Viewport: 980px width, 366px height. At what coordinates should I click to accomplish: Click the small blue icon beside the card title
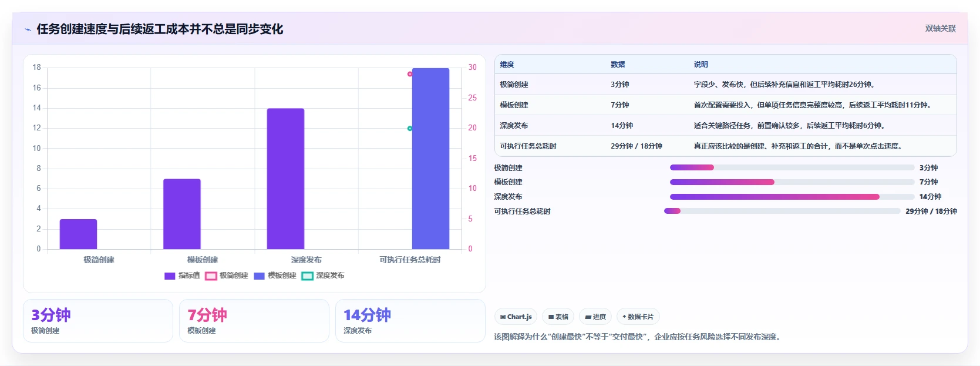pyautogui.click(x=28, y=29)
